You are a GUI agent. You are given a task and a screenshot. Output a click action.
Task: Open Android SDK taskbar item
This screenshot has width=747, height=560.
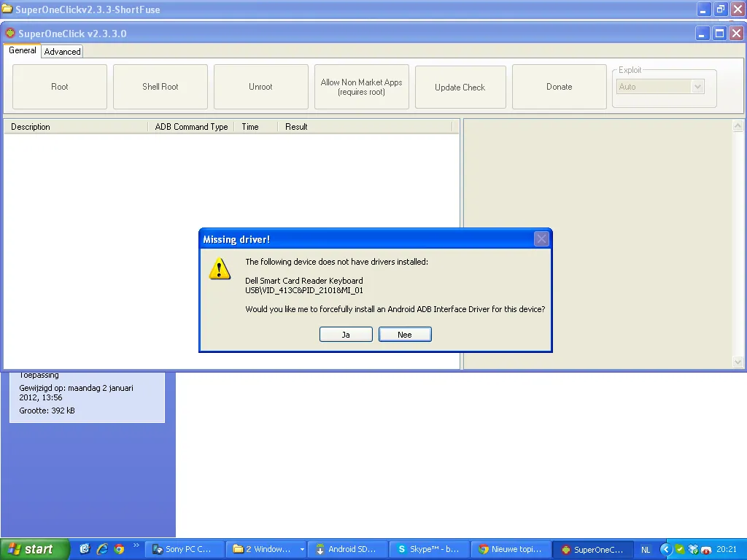[x=347, y=549]
